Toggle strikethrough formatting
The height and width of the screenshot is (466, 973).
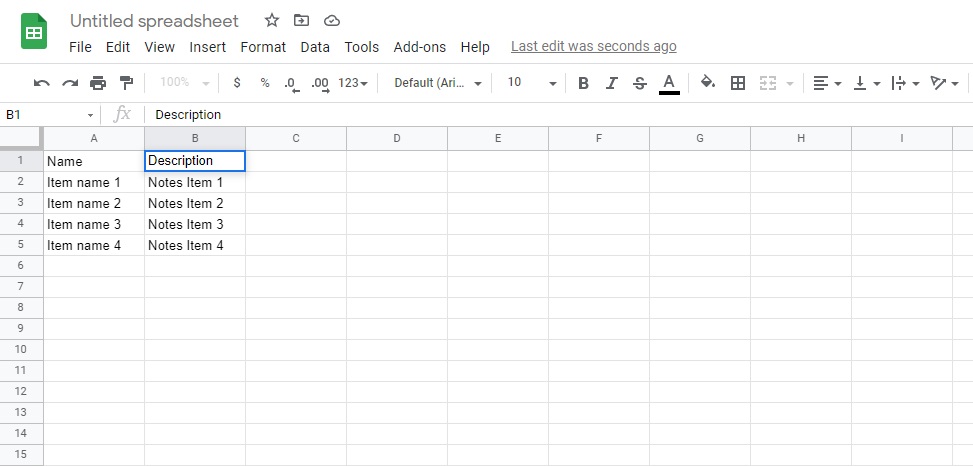coord(640,83)
